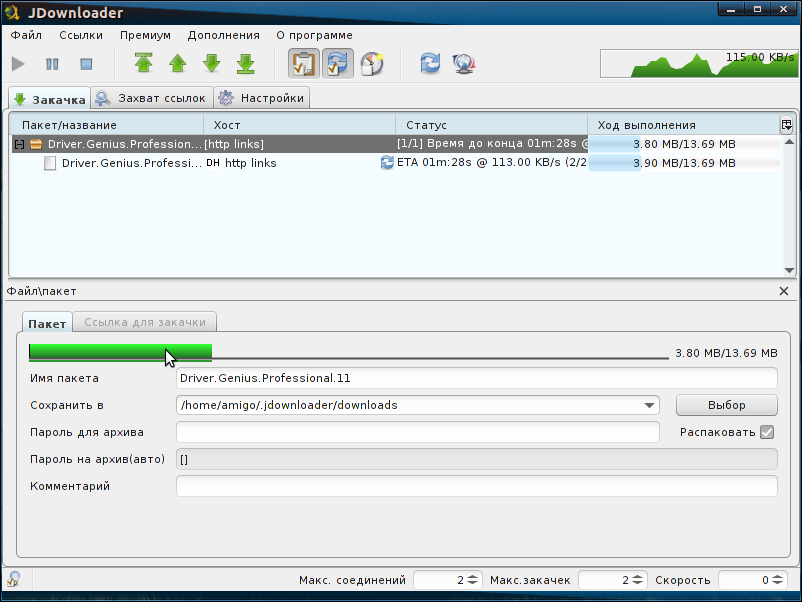Stop all downloads with the stop icon

[86, 64]
